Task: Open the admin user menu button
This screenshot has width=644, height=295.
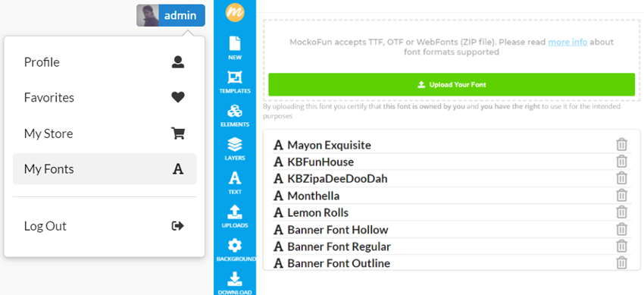Action: point(170,16)
